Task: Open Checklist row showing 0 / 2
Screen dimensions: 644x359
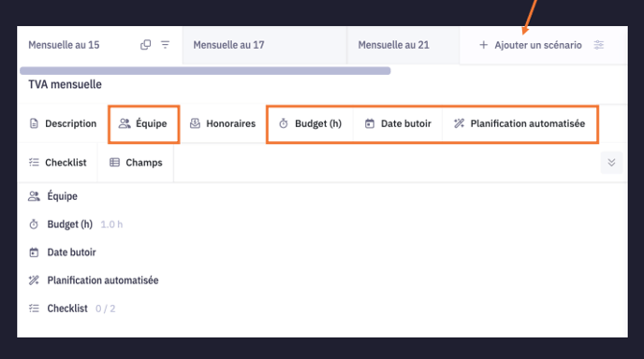Action: (72, 309)
